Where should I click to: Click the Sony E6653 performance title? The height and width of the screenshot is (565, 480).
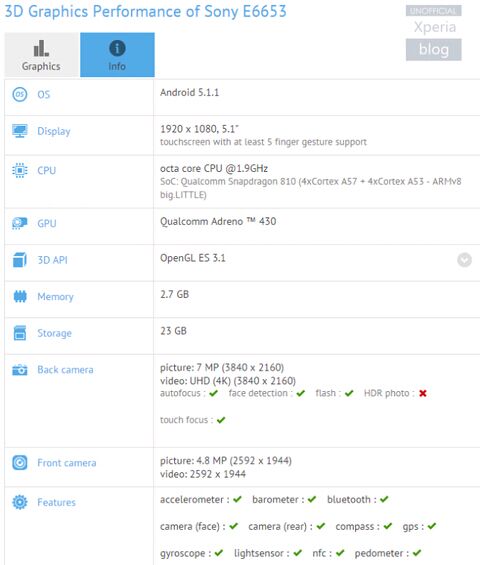146,12
